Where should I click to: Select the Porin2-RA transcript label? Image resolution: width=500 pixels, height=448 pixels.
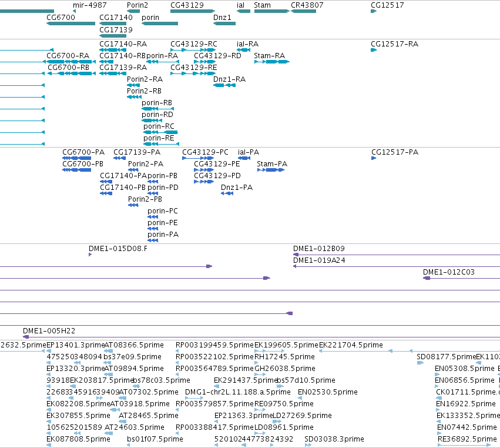coord(145,79)
